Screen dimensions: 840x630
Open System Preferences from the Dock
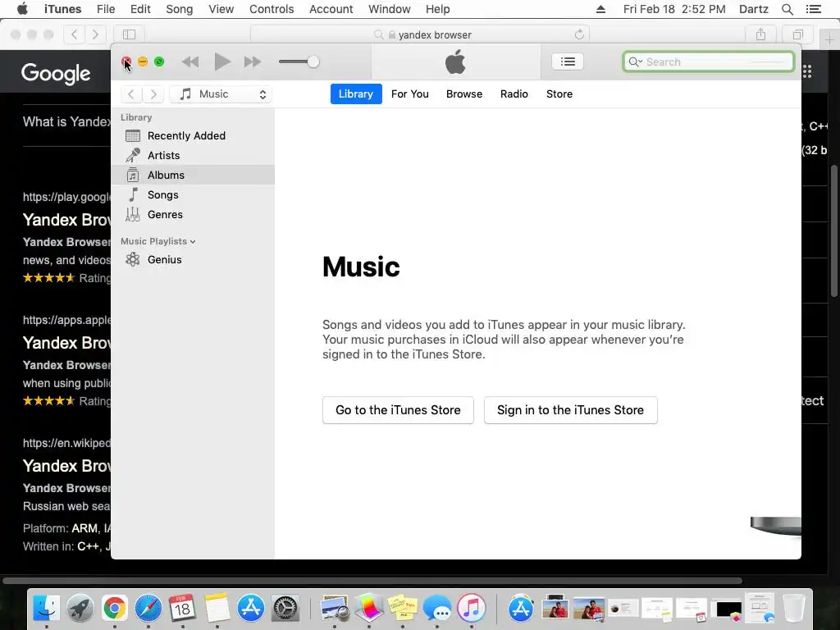tap(285, 609)
